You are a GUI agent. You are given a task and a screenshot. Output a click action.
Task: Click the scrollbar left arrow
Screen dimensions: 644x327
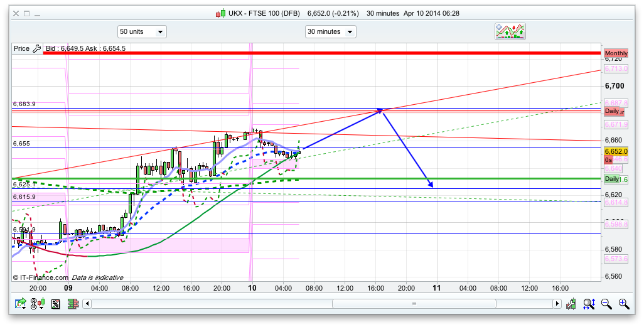point(87,304)
